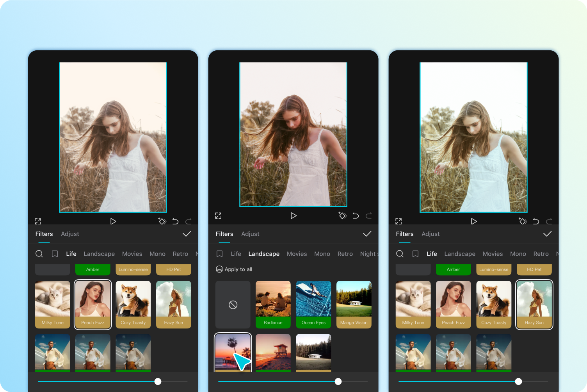Image resolution: width=587 pixels, height=392 pixels.
Task: Choose the Cozy Toasty filter in the right phone
Action: (494, 304)
